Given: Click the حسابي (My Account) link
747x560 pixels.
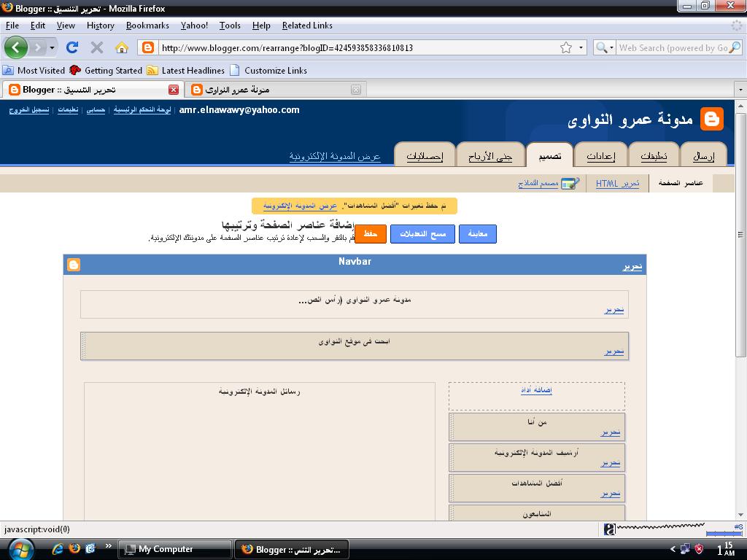Looking at the screenshot, I should (96, 110).
